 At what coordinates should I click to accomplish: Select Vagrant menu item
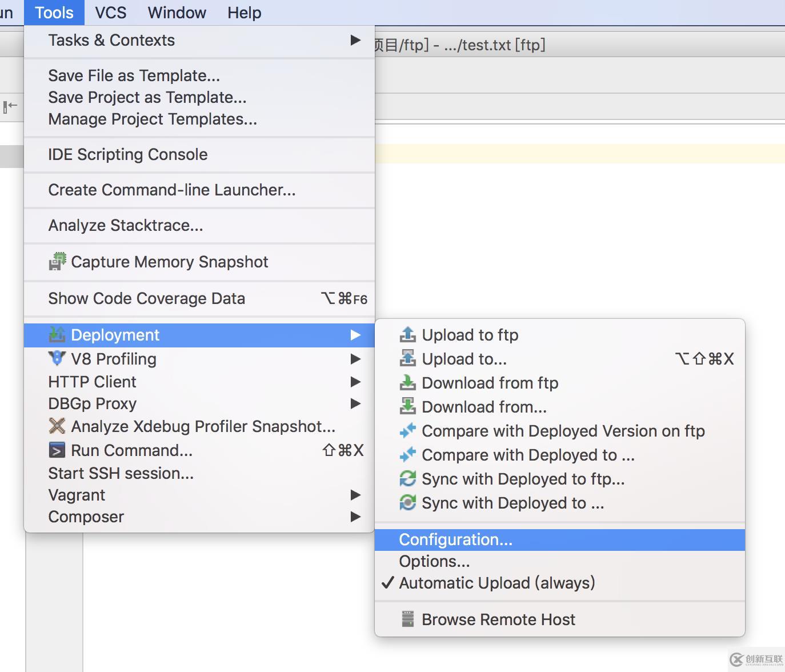click(x=199, y=495)
